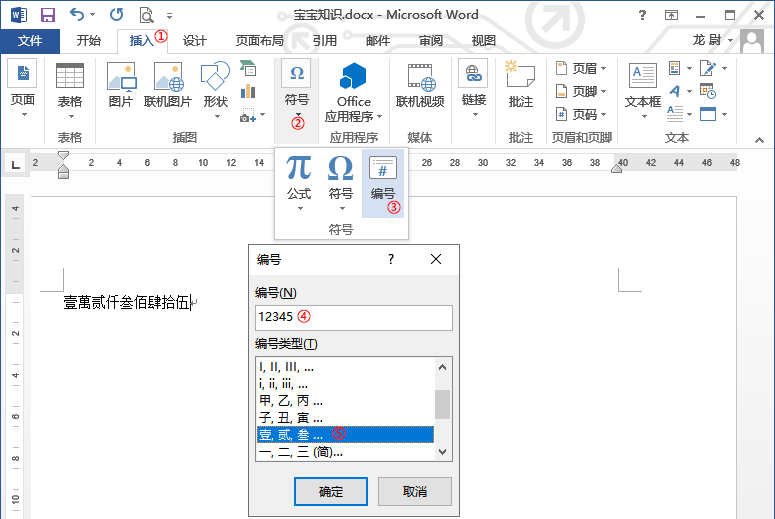Click the object icon in 文本 group
Image resolution: width=775 pixels, height=519 pixels.
tap(708, 114)
